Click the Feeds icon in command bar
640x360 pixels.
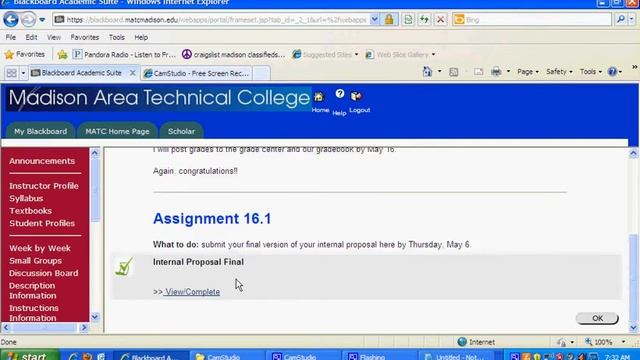point(453,72)
